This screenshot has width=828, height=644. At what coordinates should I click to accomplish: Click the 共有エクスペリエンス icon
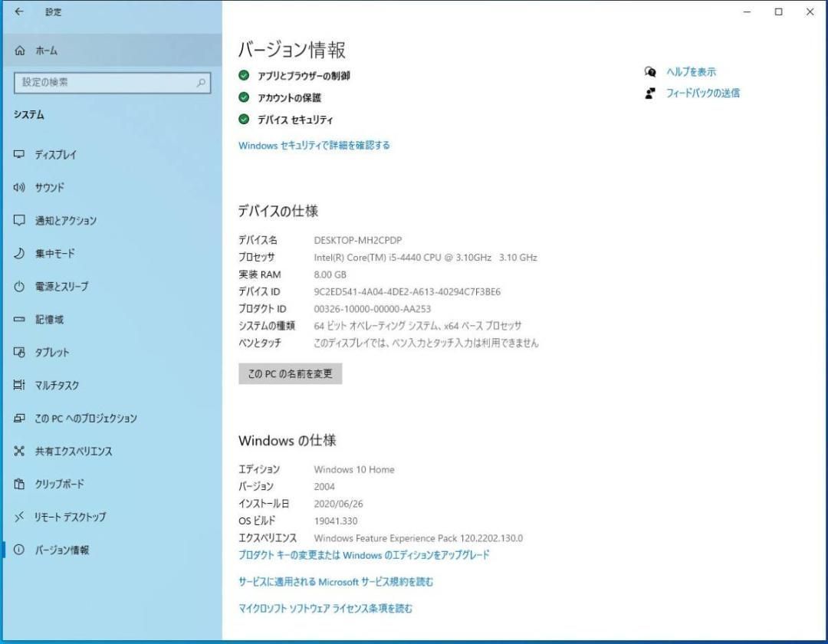[19, 451]
